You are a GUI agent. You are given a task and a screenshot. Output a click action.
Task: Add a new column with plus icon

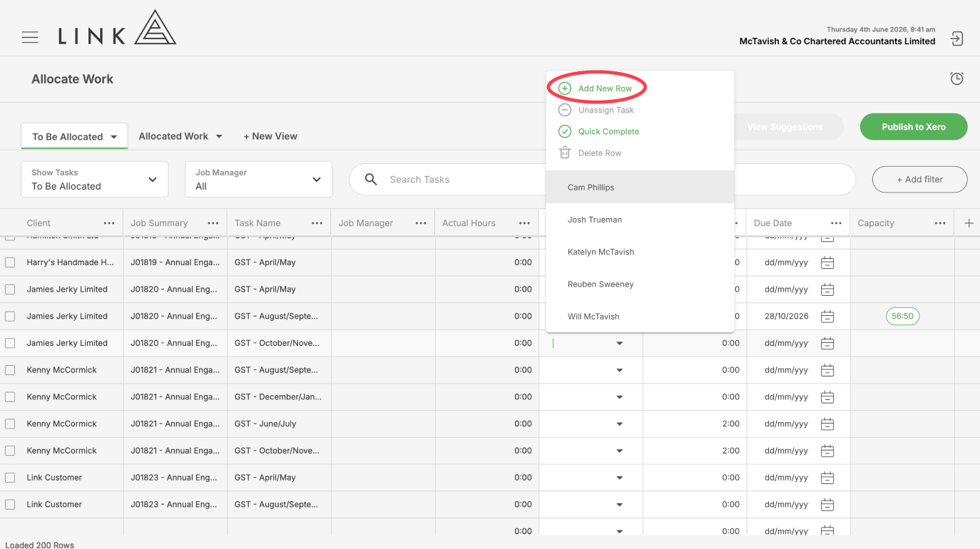pos(969,223)
